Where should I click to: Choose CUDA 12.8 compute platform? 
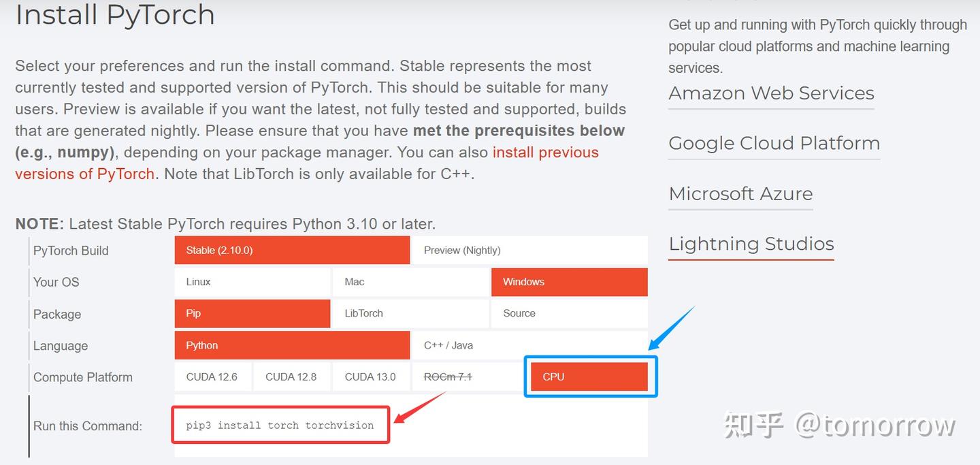coord(292,377)
